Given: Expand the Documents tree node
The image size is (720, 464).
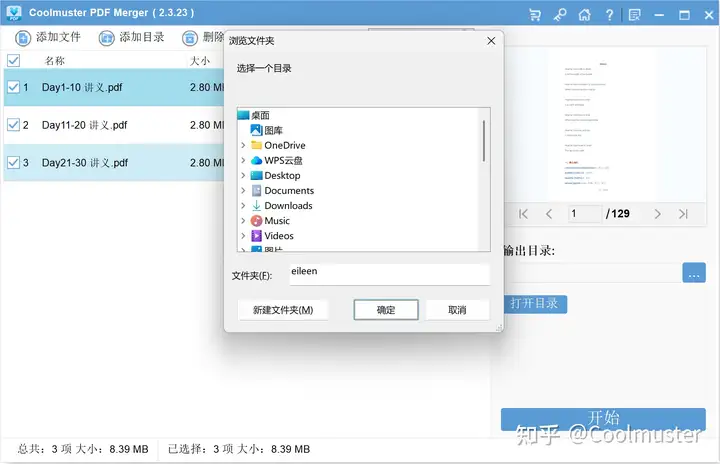Looking at the screenshot, I should 243,191.
